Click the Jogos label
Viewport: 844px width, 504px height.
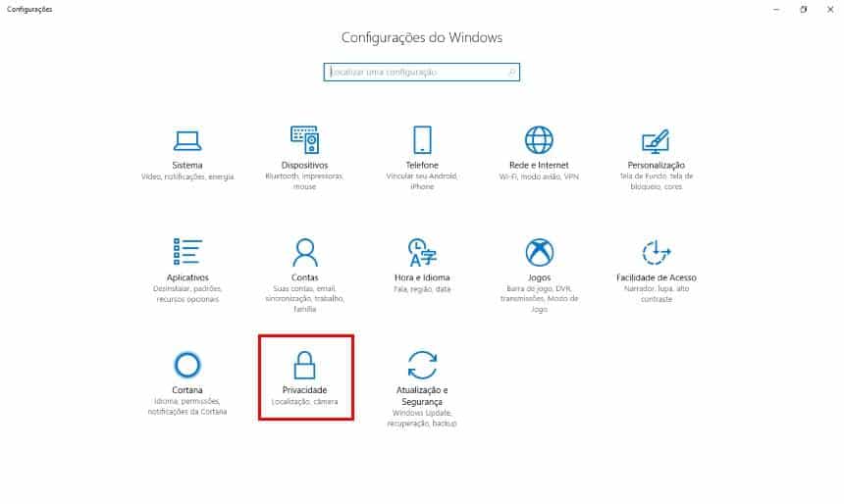coord(539,277)
